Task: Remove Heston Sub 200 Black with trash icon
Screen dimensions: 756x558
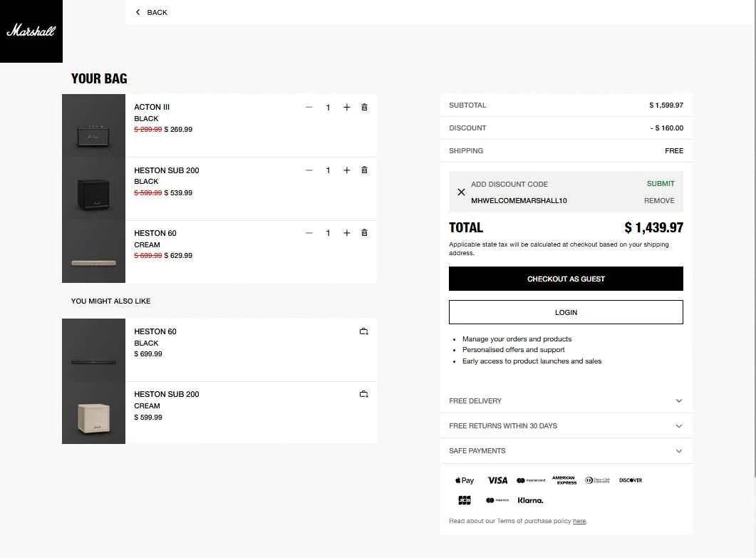Action: [x=365, y=170]
